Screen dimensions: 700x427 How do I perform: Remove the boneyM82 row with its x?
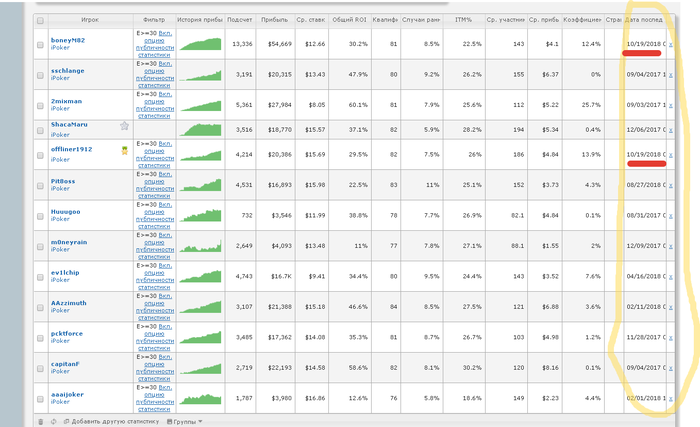(671, 44)
